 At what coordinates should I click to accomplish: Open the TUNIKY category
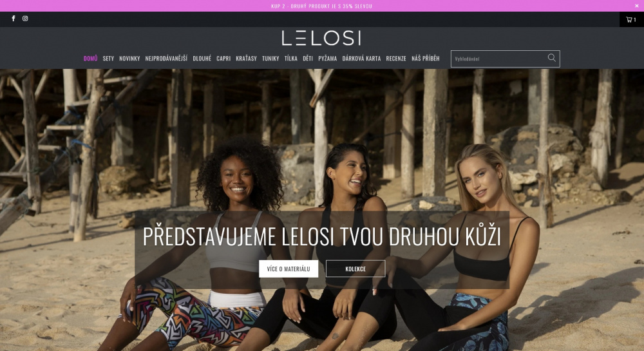tap(270, 59)
